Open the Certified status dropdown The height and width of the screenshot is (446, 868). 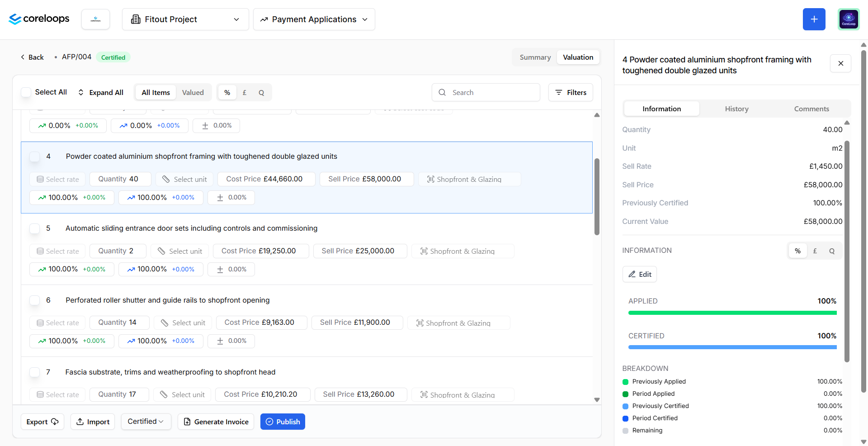146,422
